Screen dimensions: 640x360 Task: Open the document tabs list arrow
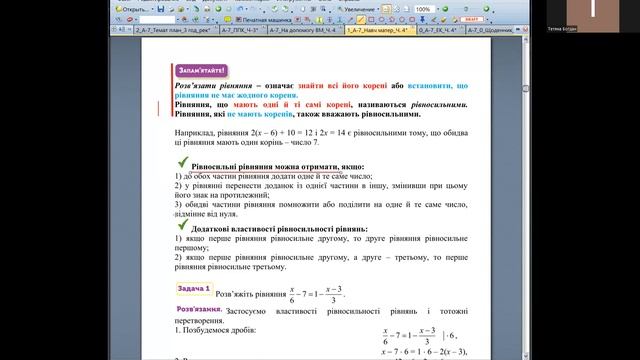[518, 29]
